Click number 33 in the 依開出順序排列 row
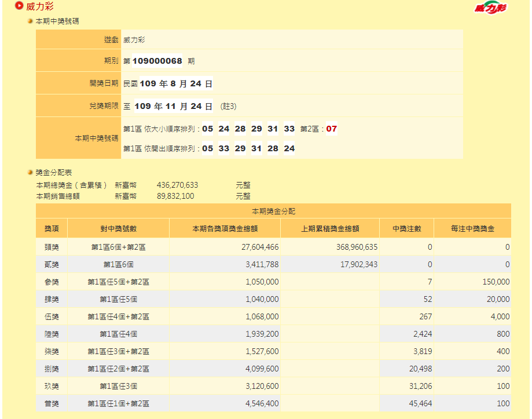 click(x=224, y=149)
